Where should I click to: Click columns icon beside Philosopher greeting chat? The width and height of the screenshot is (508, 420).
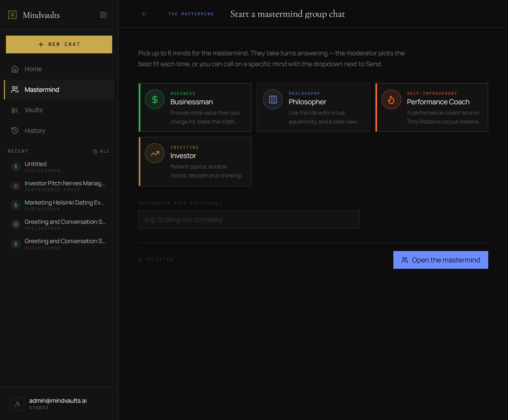click(x=16, y=224)
